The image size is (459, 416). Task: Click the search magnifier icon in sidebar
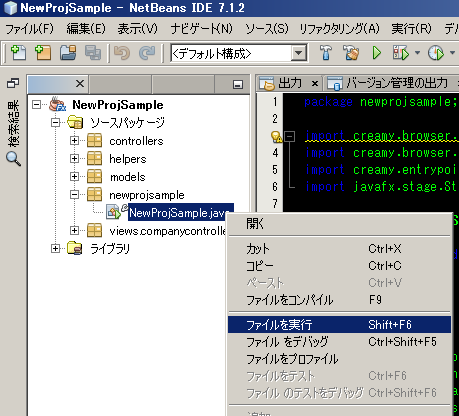[13, 159]
